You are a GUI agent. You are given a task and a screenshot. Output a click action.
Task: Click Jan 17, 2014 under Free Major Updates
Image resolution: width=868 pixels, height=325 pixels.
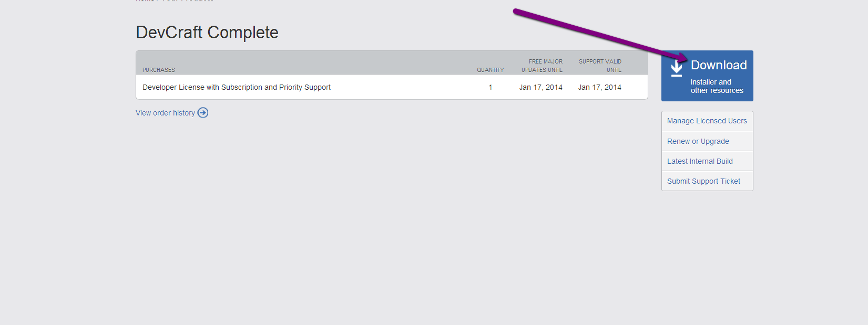(541, 87)
